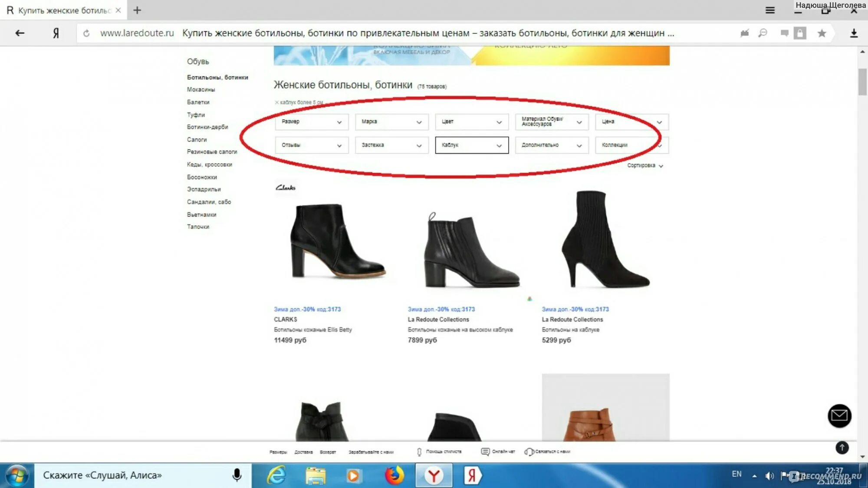868x488 pixels.
Task: Click the page vertical scrollbar thumb
Action: click(862, 82)
